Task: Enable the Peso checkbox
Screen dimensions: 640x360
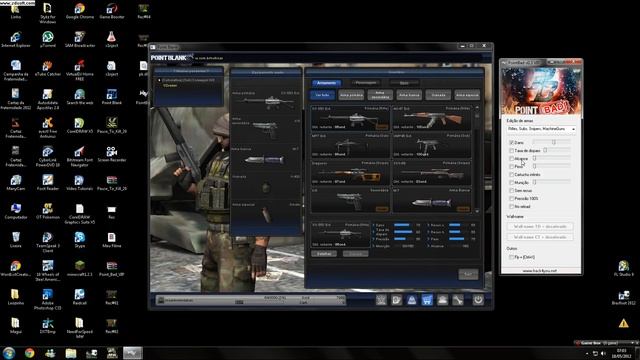Action: click(511, 167)
